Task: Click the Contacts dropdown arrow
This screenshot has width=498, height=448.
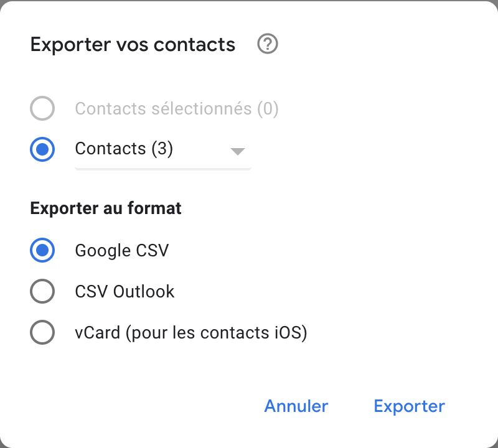Action: click(x=237, y=151)
